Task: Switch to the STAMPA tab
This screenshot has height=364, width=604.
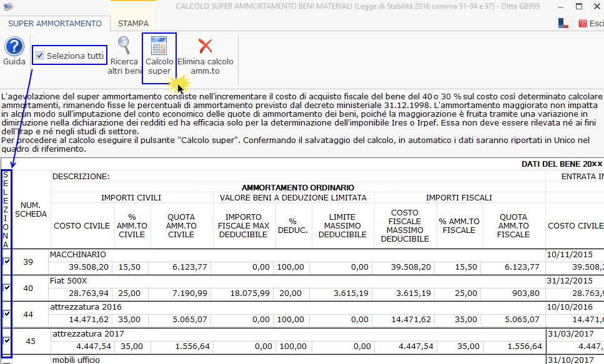Action: [x=133, y=23]
